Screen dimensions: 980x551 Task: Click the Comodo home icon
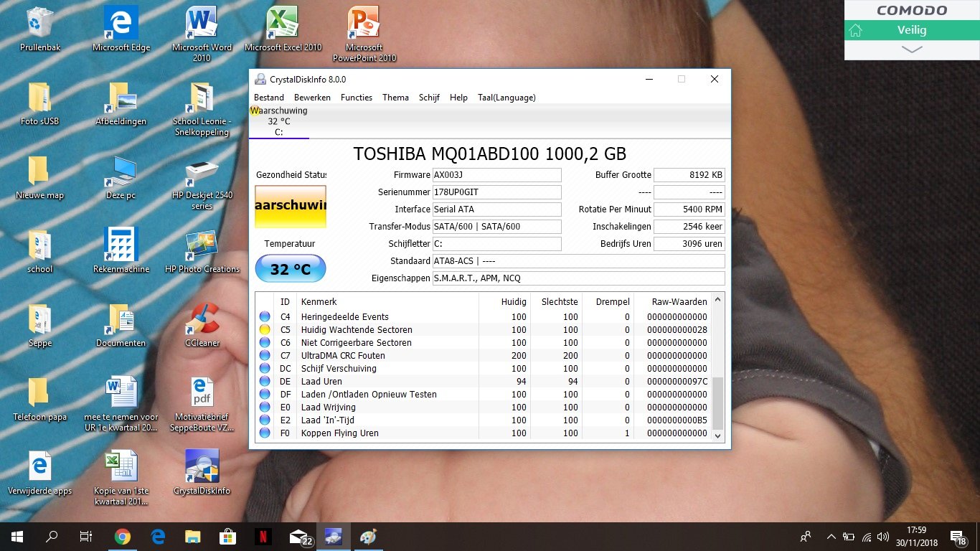tap(854, 31)
